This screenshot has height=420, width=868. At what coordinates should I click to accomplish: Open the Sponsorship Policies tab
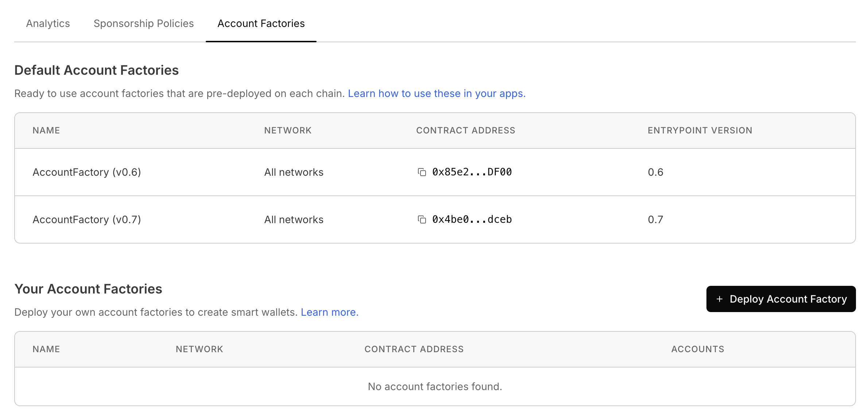143,23
